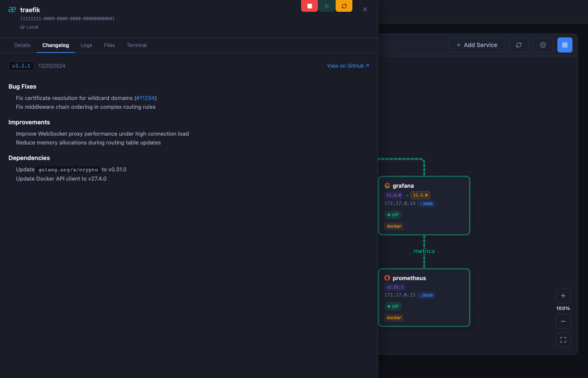Switch to the Details tab
Image resolution: width=588 pixels, height=378 pixels.
pyautogui.click(x=22, y=45)
